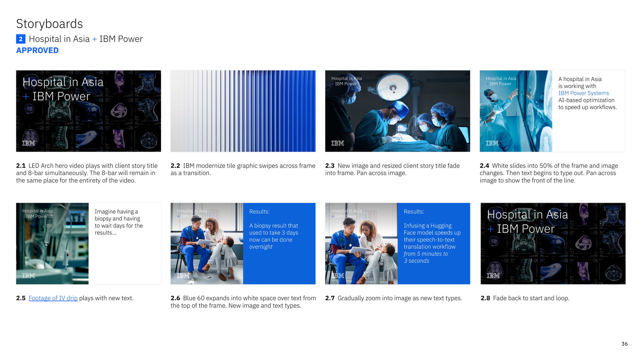Click the blue "APPROVED" status label

tap(38, 50)
